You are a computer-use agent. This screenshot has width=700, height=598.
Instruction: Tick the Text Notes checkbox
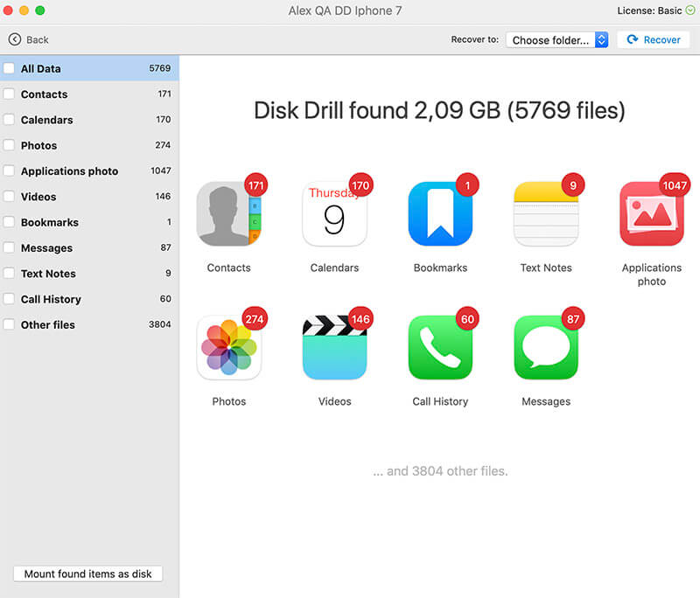coord(9,274)
